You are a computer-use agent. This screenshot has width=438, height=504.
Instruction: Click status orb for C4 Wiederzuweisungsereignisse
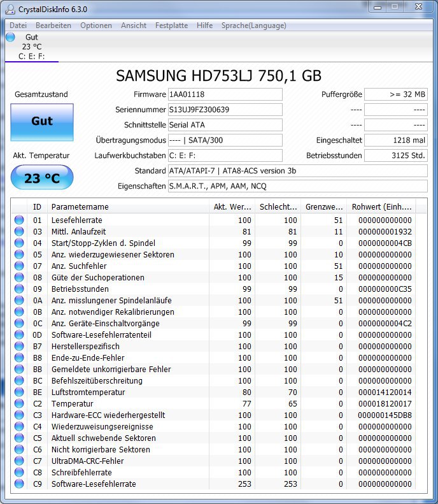click(x=19, y=426)
